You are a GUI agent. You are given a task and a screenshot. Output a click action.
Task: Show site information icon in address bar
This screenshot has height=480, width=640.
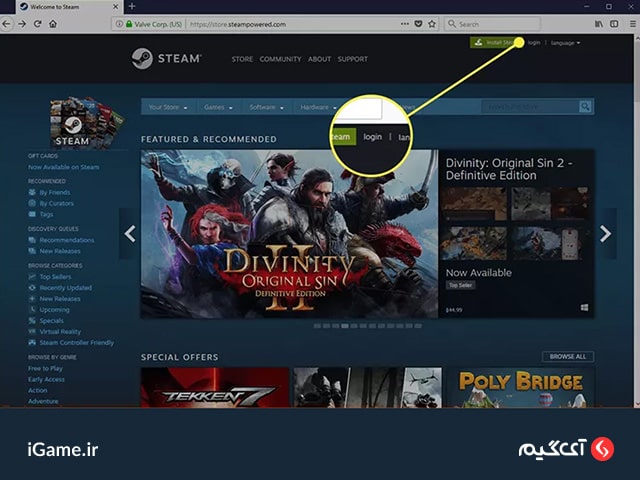click(x=119, y=24)
